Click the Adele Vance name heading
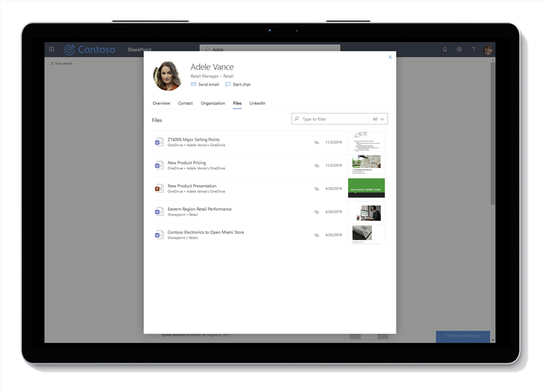549x392 pixels. click(x=212, y=67)
